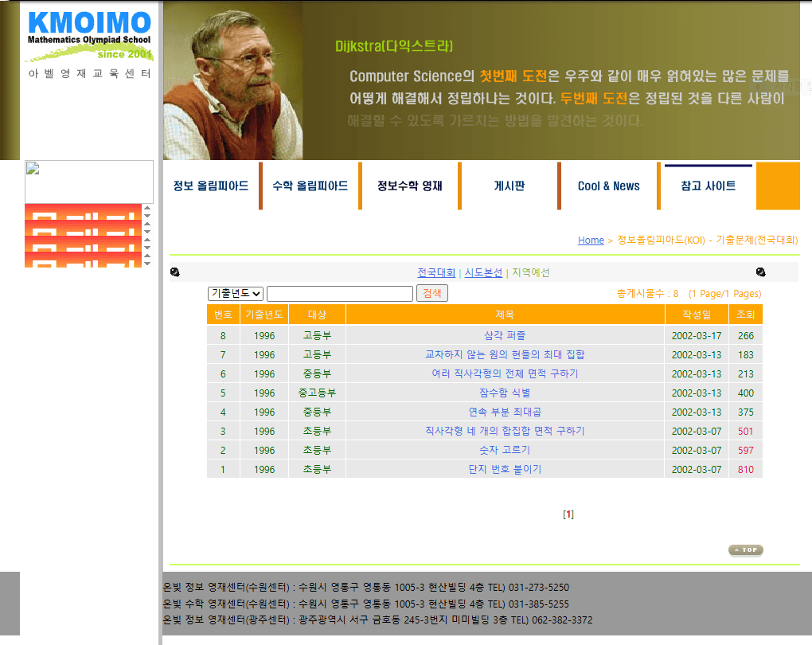Click the 제목 column header
Screen dimensions: 812x645
[505, 315]
